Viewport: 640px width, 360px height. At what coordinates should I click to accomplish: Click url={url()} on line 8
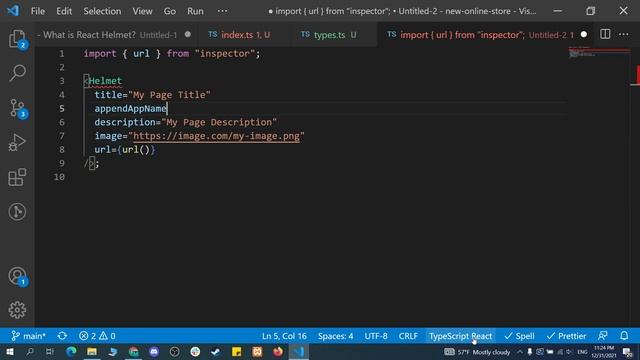tap(124, 149)
